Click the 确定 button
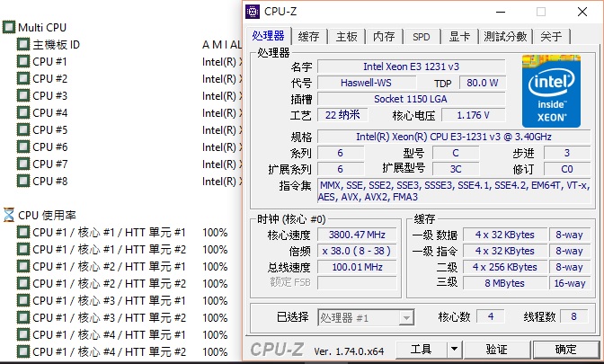This screenshot has width=604, height=364. tap(566, 350)
